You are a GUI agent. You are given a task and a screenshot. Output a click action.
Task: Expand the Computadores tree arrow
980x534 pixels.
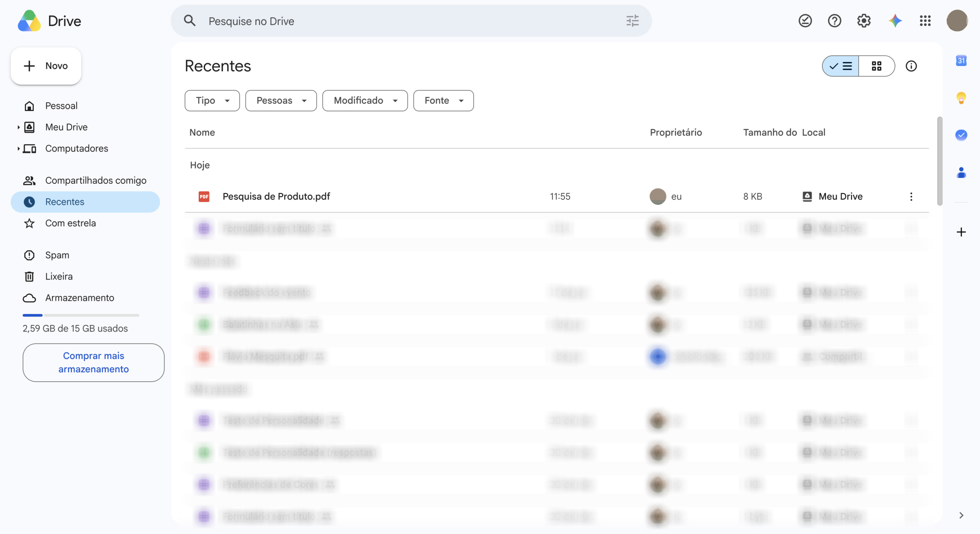[x=18, y=149]
